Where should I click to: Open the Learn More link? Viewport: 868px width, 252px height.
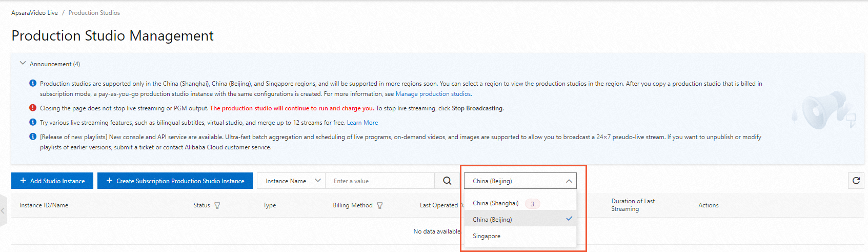[x=362, y=123]
